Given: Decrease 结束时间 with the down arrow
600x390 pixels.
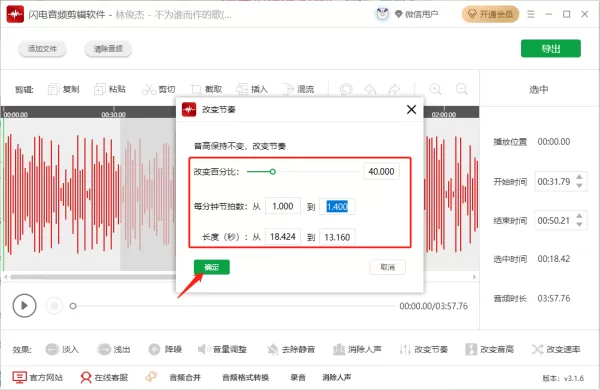Looking at the screenshot, I should [579, 225].
